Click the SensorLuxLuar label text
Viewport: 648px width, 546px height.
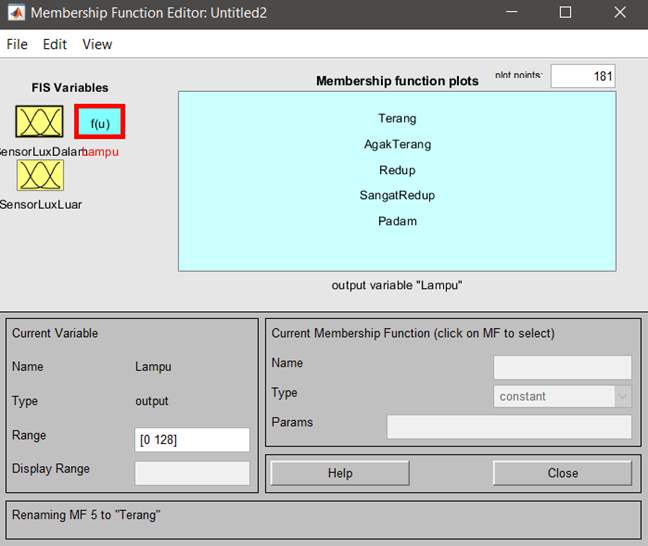(x=41, y=205)
